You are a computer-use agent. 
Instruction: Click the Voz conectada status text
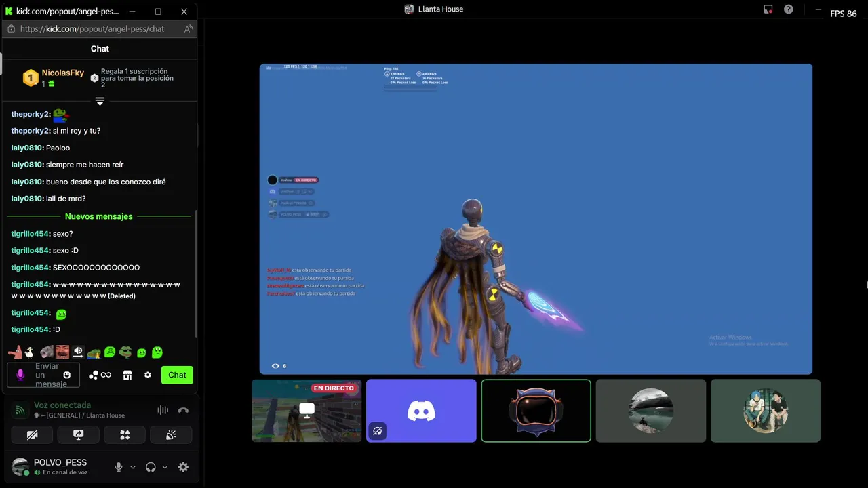(62, 405)
